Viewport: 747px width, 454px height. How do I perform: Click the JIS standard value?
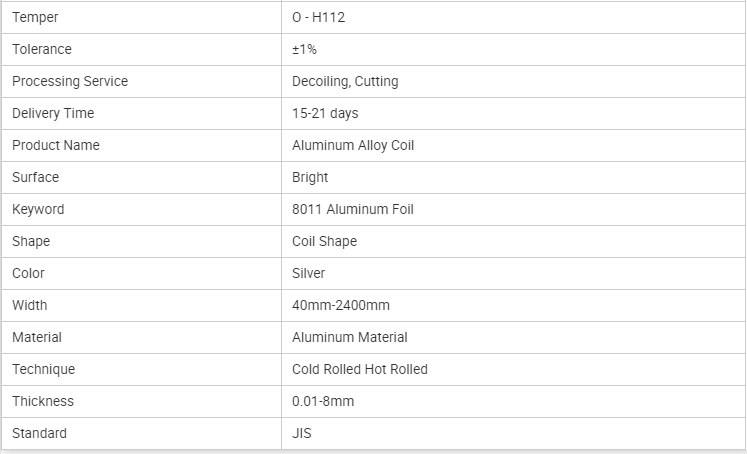point(302,433)
